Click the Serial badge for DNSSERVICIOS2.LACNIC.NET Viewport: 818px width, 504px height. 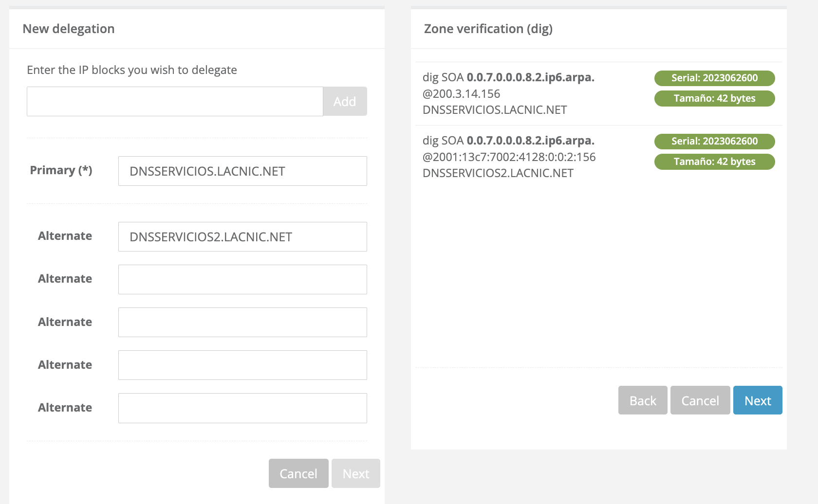tap(714, 141)
